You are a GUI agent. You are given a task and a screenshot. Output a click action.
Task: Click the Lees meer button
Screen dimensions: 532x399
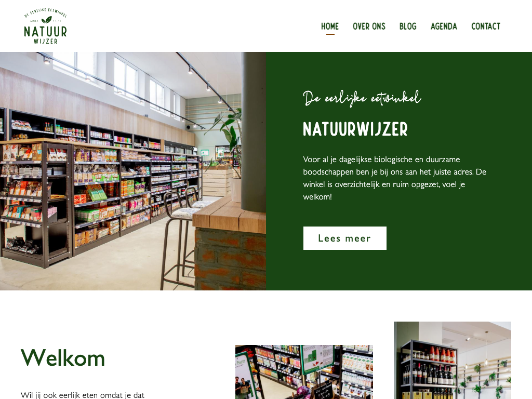coord(345,238)
